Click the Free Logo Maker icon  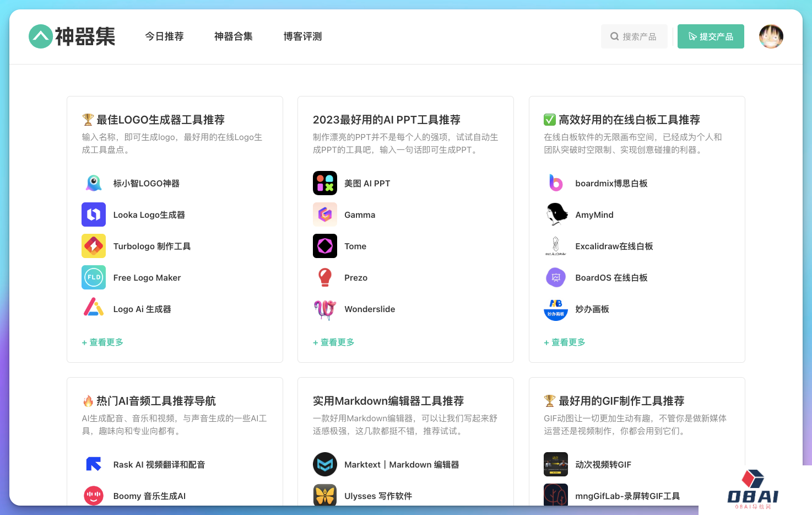pos(94,277)
